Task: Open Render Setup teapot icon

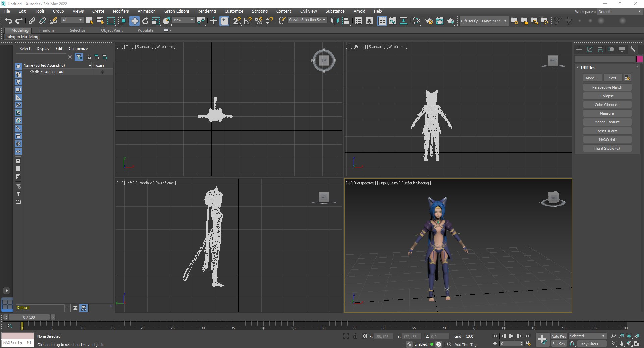Action: click(429, 21)
